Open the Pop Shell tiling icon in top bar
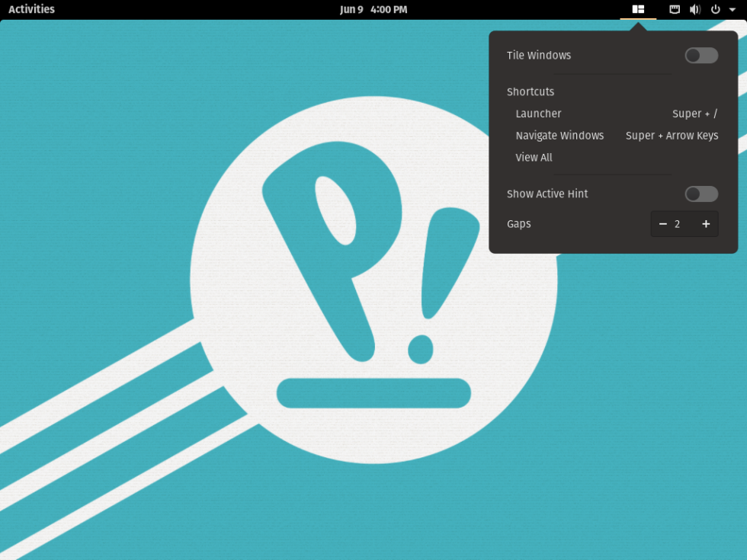This screenshot has width=747, height=560. click(639, 9)
